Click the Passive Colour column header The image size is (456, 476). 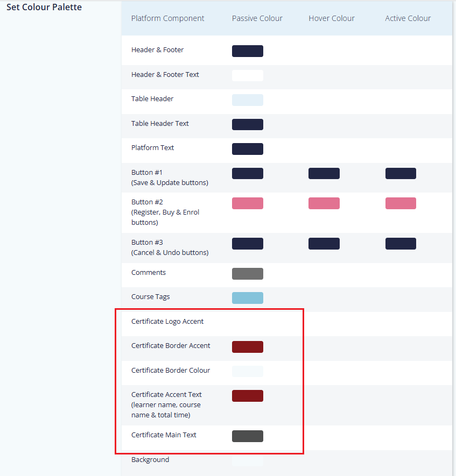[x=257, y=18]
